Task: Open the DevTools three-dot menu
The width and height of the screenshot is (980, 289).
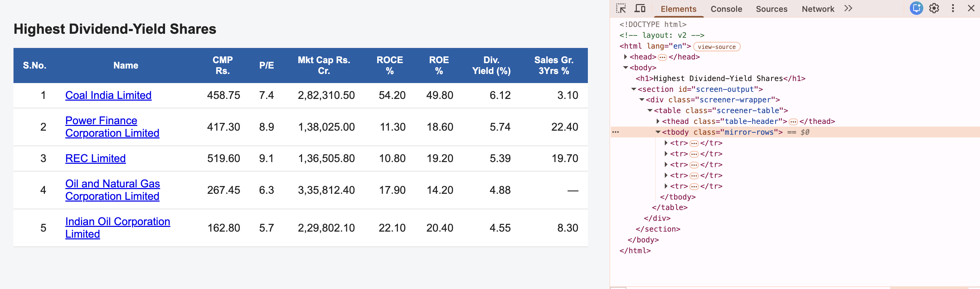Action: pos(953,8)
